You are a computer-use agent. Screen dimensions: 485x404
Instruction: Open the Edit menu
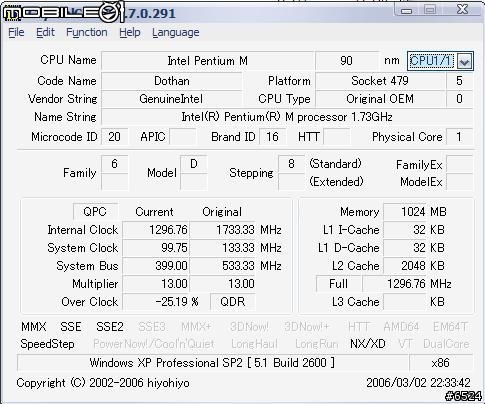pos(45,32)
